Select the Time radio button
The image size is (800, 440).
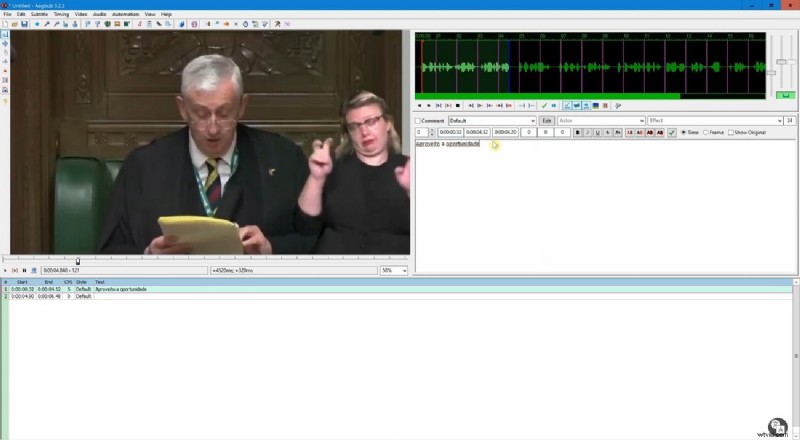pyautogui.click(x=683, y=132)
